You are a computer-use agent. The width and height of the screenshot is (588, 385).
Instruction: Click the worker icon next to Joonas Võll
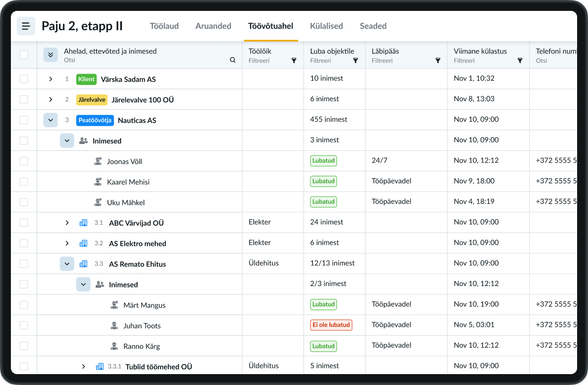pyautogui.click(x=98, y=161)
